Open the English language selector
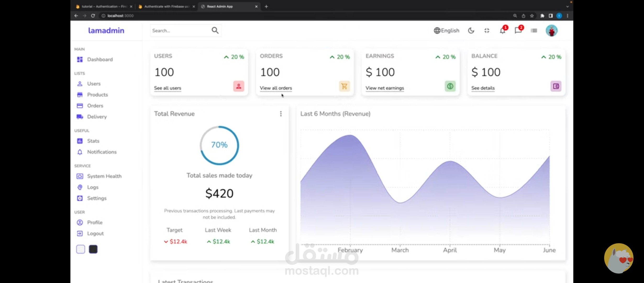 coord(447,31)
